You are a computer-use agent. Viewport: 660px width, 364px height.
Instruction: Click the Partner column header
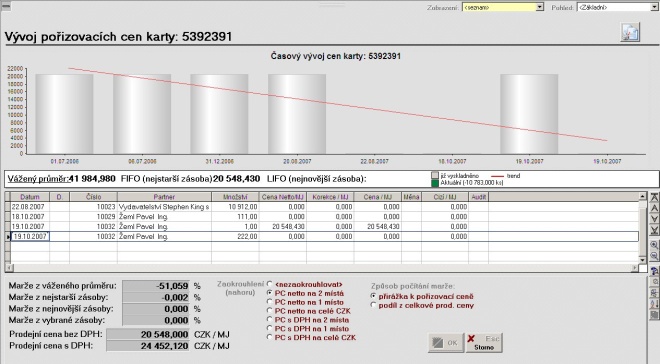click(164, 197)
